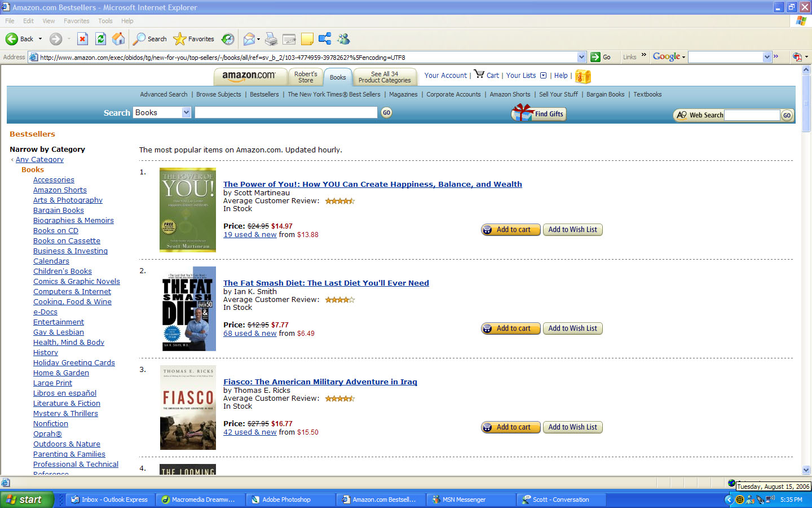The image size is (812, 508).
Task: Click the yellow Discuss note icon
Action: coord(307,39)
